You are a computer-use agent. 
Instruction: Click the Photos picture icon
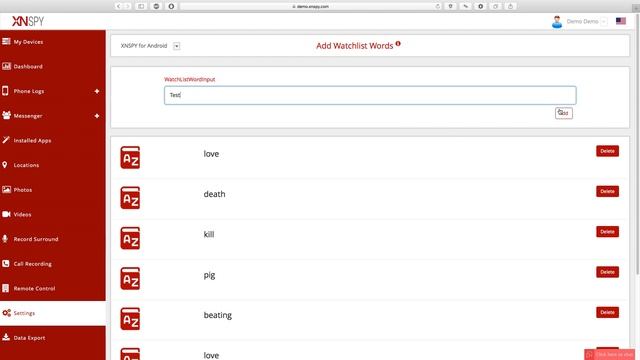coord(6,189)
